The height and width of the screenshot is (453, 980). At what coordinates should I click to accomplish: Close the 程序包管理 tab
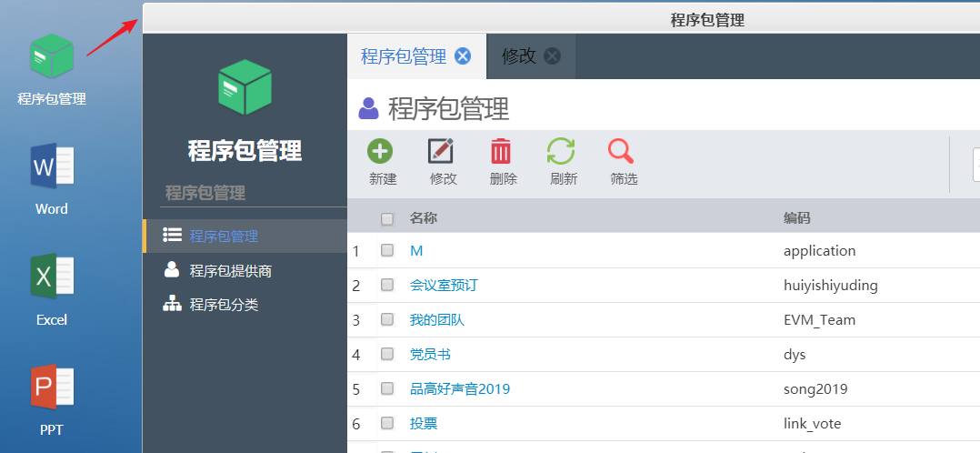[463, 56]
